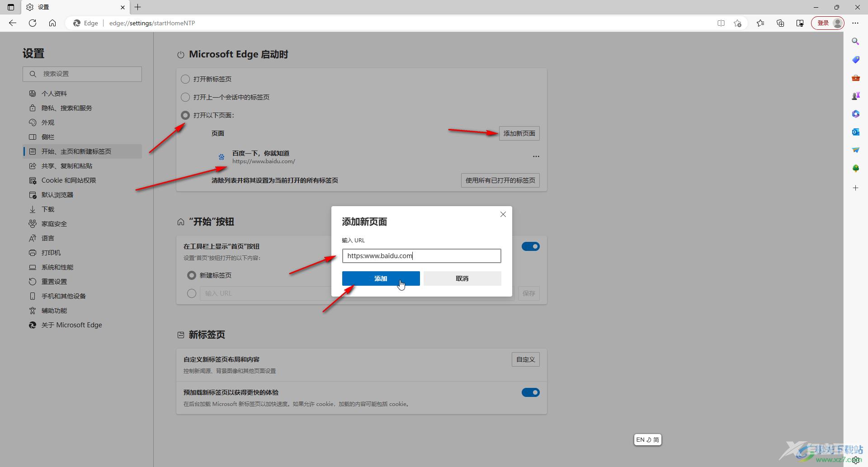Select the URL radio option under 新建标签页
The width and height of the screenshot is (868, 467).
click(x=192, y=293)
